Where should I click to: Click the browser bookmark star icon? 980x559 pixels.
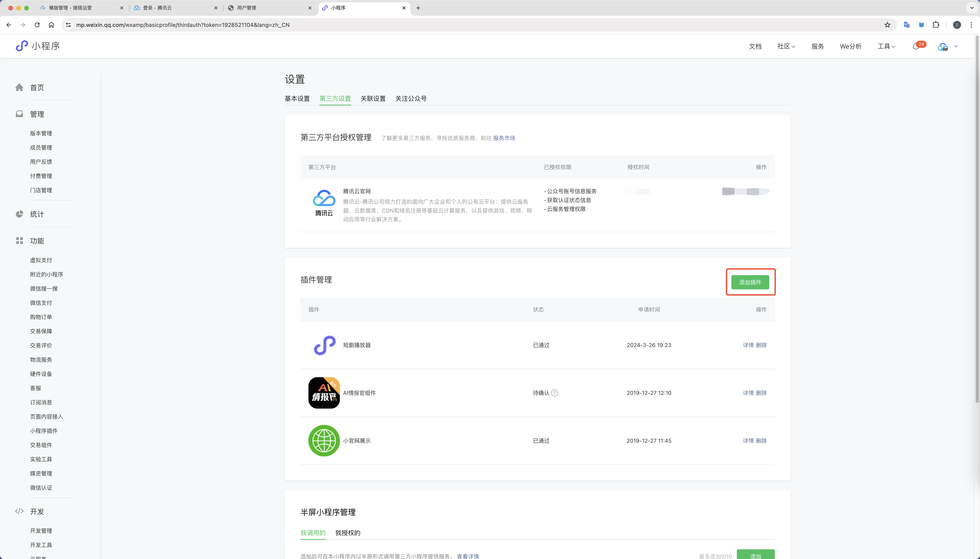point(887,25)
